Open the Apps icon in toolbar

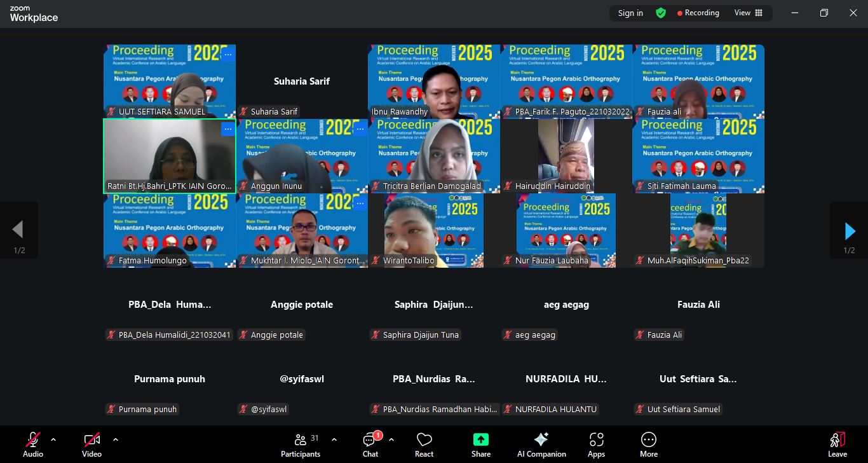pos(596,440)
